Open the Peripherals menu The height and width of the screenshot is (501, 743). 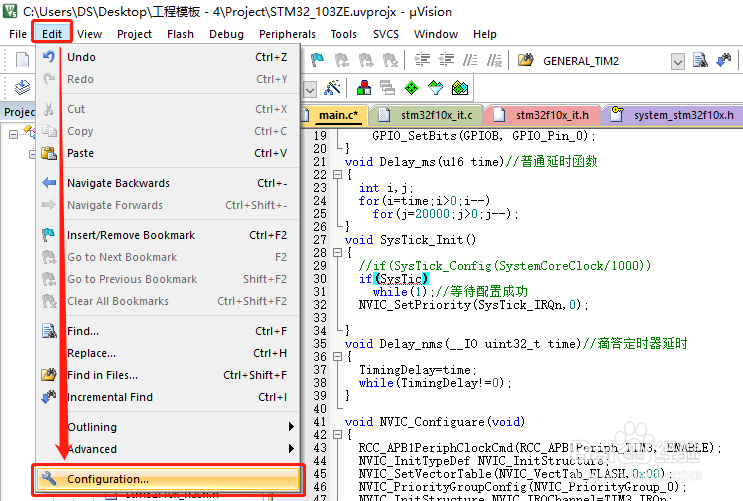pos(287,34)
